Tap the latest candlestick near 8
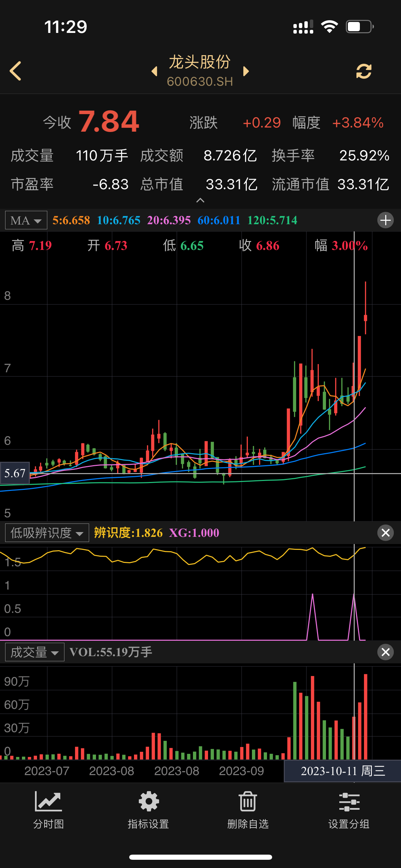The width and height of the screenshot is (401, 868). click(x=365, y=317)
